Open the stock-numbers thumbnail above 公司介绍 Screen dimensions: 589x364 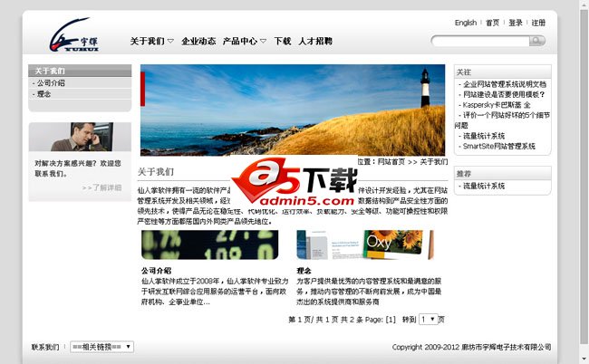point(209,244)
